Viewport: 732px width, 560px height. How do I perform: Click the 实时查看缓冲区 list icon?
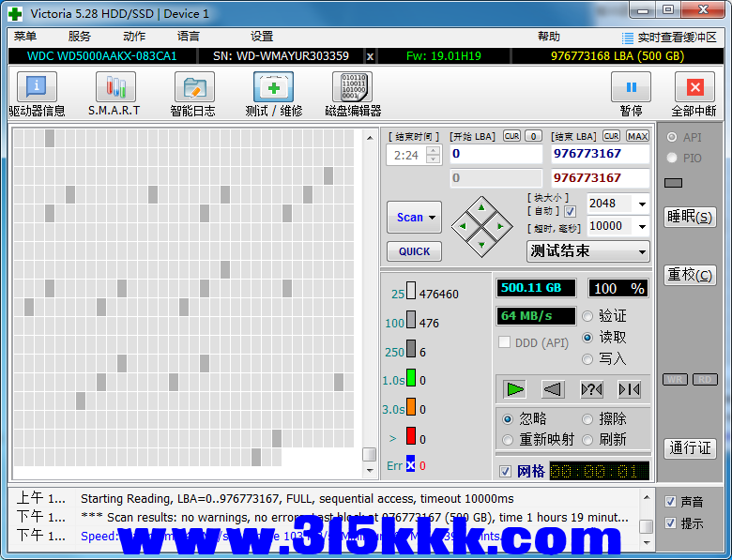click(628, 38)
